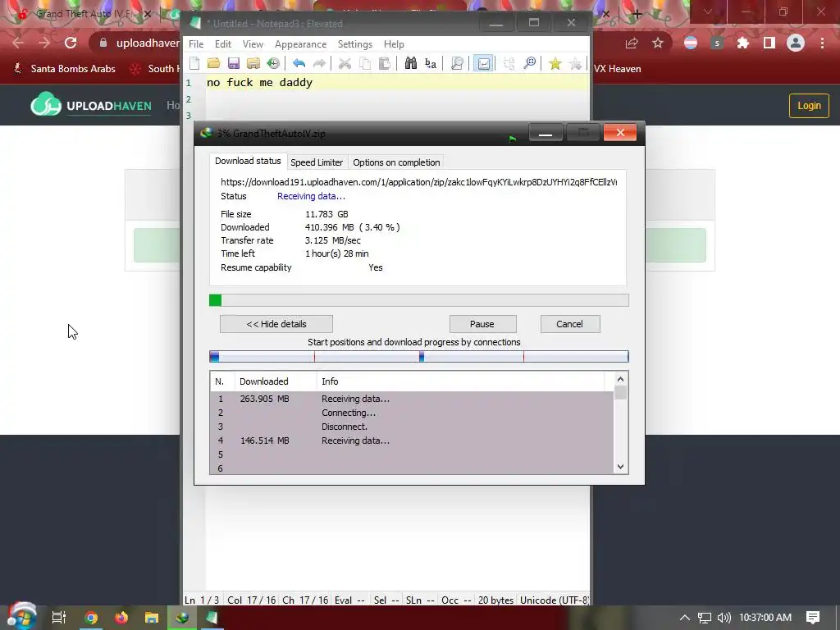840x630 pixels.
Task: Click Add to favorites grey star icon
Action: 575,64
